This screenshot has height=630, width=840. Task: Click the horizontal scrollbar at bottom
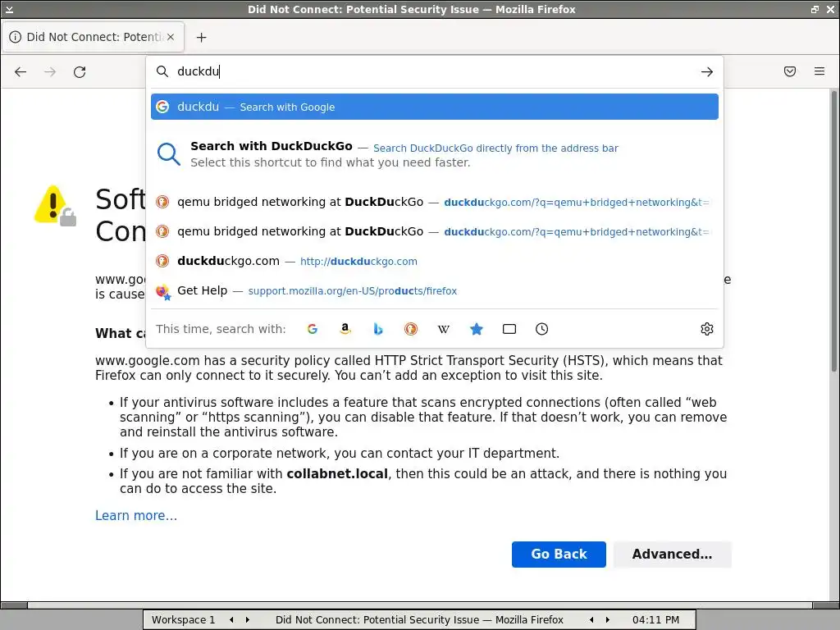click(x=420, y=605)
